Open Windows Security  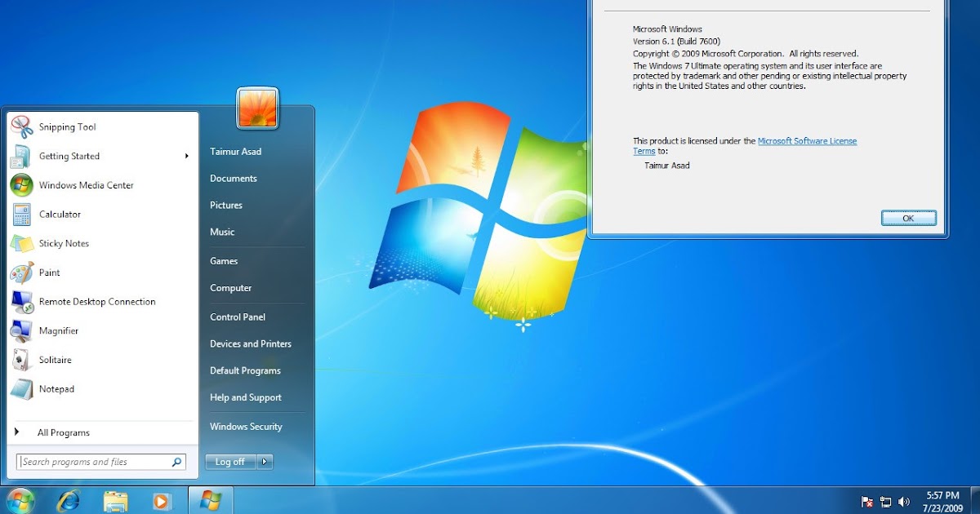(246, 427)
